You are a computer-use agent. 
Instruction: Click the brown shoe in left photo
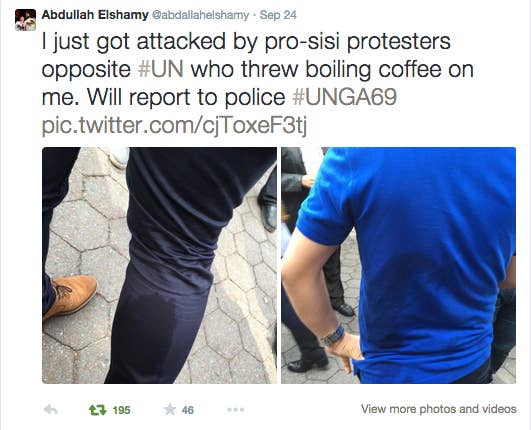pos(70,297)
